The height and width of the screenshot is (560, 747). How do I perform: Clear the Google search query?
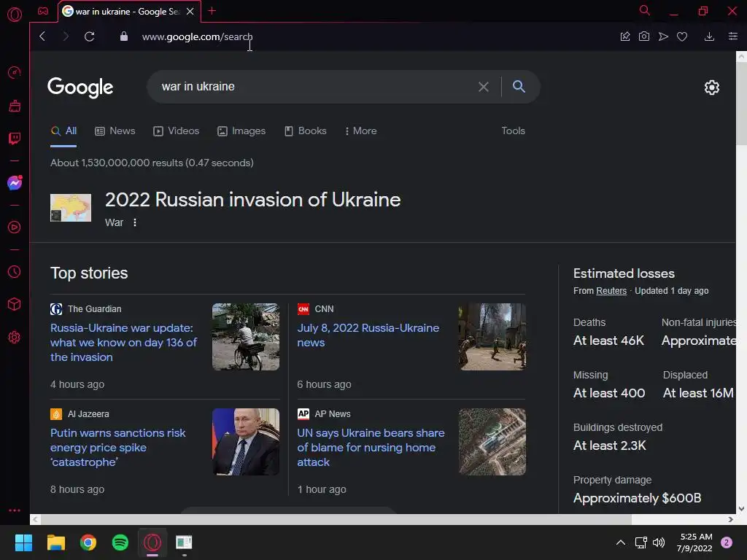coord(484,87)
